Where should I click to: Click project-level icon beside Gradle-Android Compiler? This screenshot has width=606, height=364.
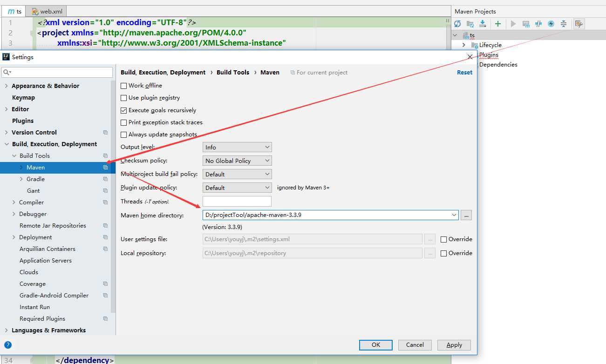(x=105, y=296)
